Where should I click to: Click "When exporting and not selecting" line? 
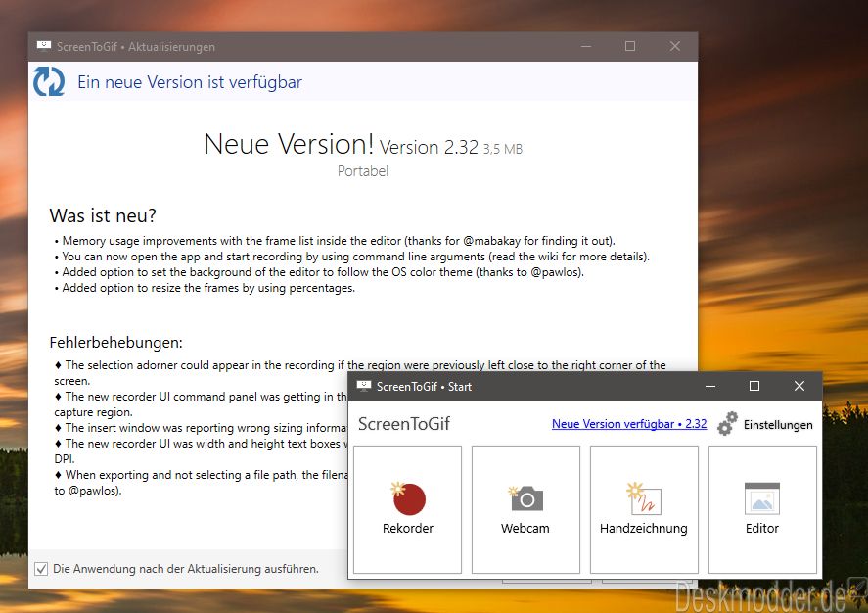201,483
